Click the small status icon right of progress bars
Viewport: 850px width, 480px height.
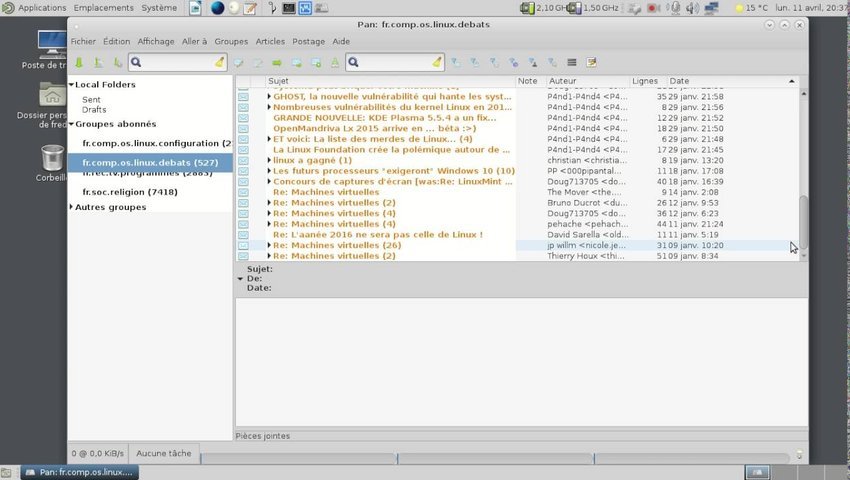tap(799, 455)
